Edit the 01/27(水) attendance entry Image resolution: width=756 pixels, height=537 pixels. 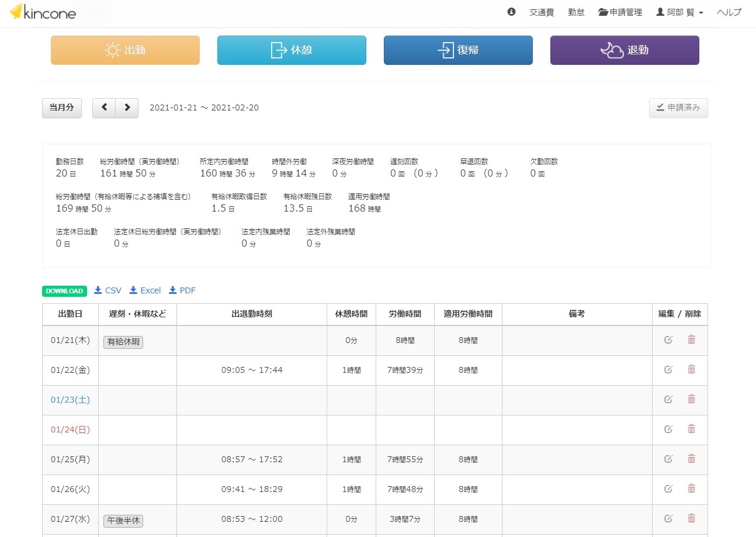[x=668, y=518]
